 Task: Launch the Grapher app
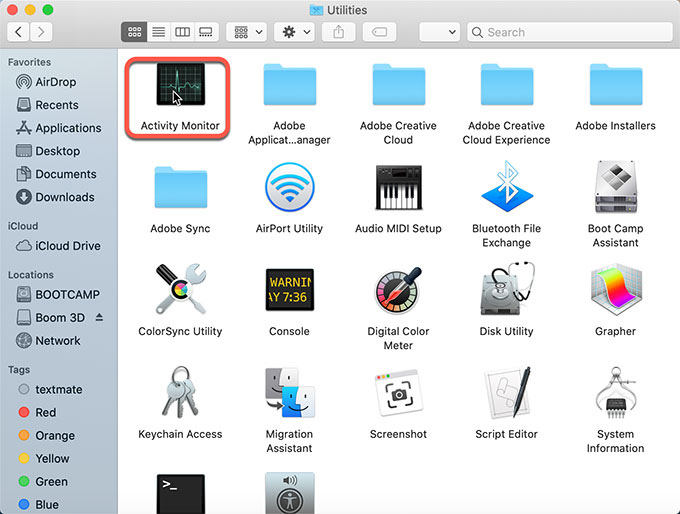pyautogui.click(x=616, y=289)
